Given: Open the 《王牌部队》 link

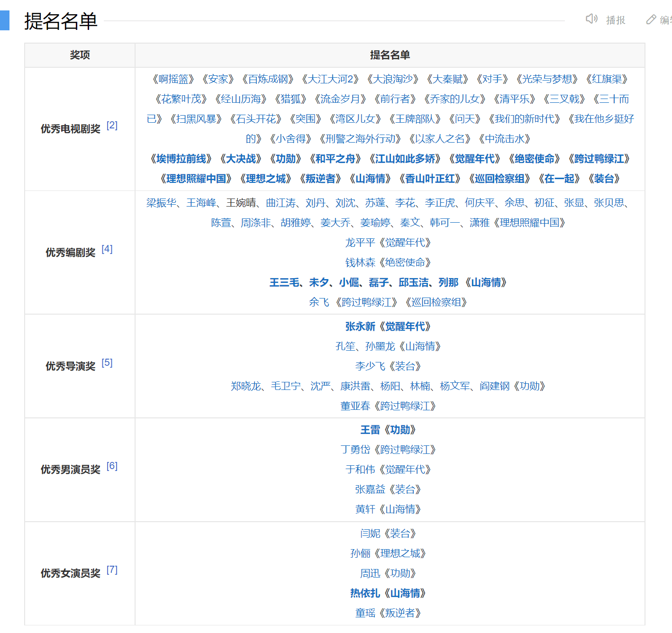Looking at the screenshot, I should pos(415,119).
